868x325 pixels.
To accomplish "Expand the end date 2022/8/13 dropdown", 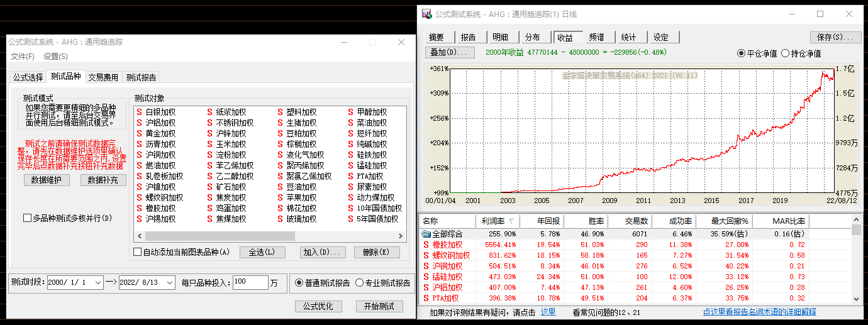I will tap(169, 283).
